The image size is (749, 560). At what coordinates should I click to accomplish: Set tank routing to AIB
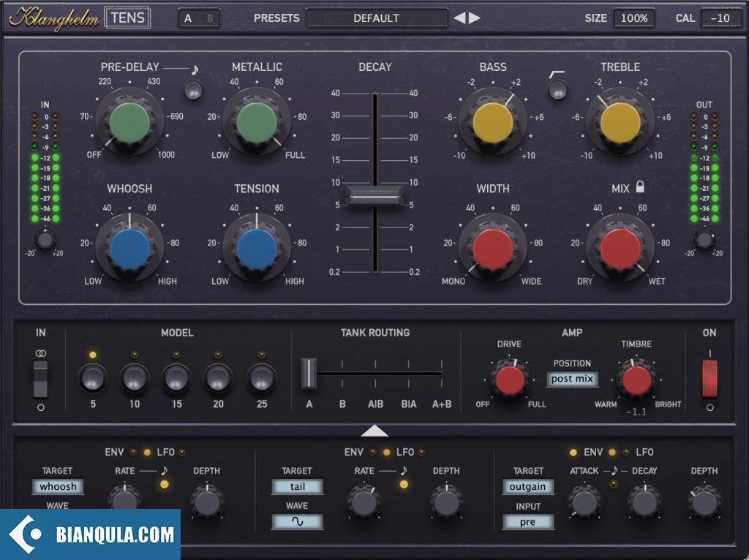[x=375, y=404]
